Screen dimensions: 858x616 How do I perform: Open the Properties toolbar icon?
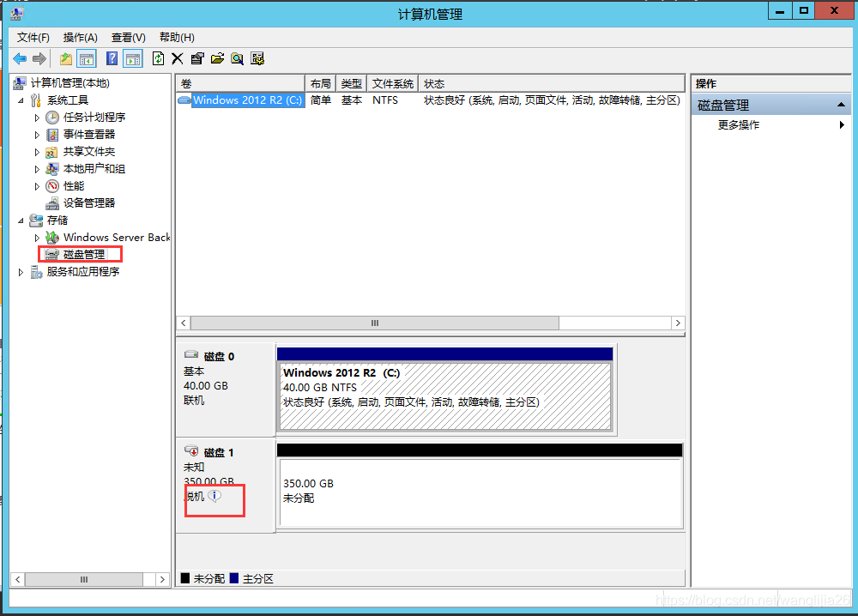pos(197,58)
